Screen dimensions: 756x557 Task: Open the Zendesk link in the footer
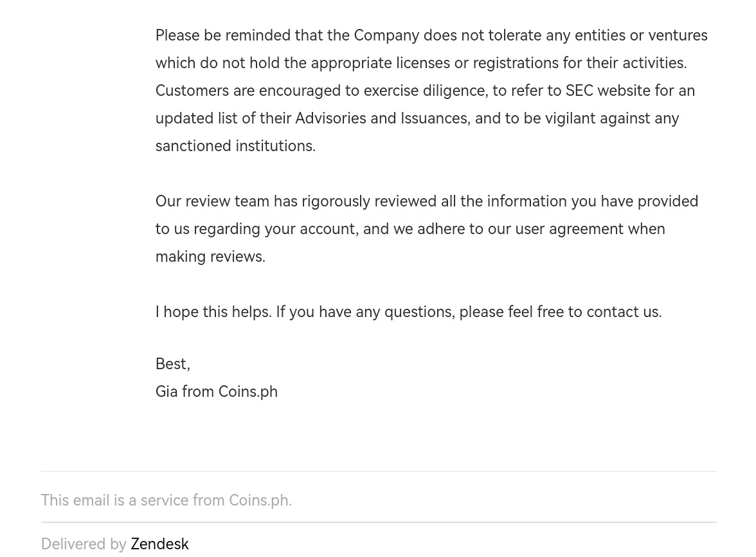point(159,544)
